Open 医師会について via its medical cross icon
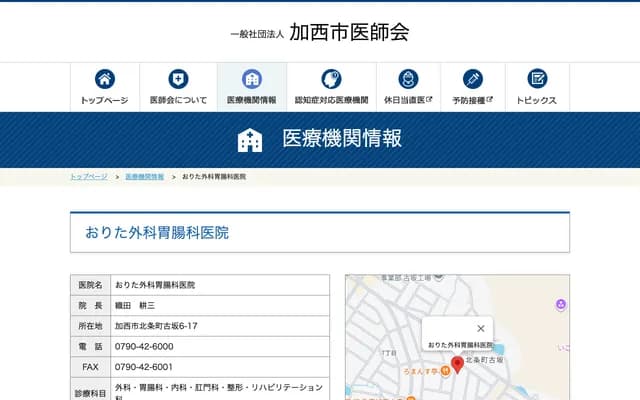Viewport: 640px width, 400px height. coord(178,79)
